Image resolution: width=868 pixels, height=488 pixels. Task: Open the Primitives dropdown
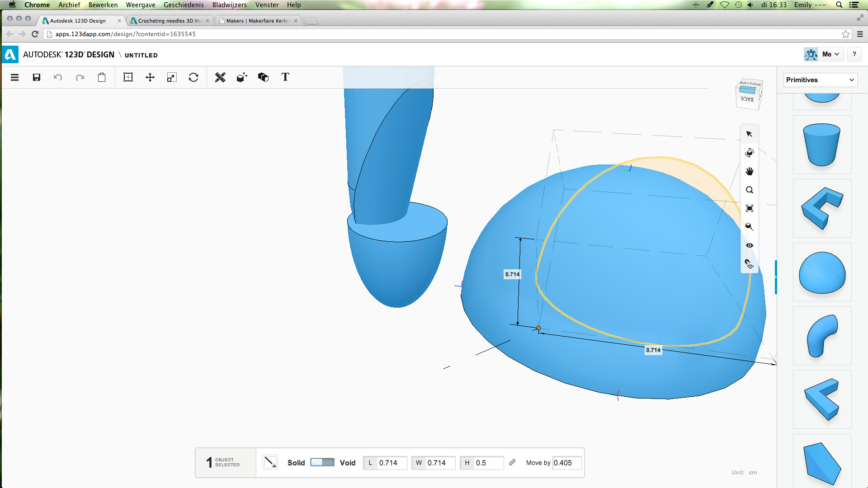820,80
